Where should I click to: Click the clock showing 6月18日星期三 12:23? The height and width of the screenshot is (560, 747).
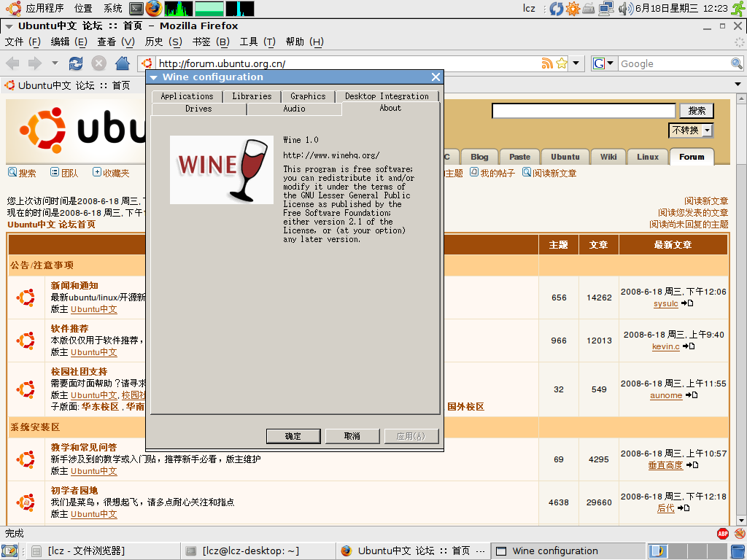(x=681, y=8)
